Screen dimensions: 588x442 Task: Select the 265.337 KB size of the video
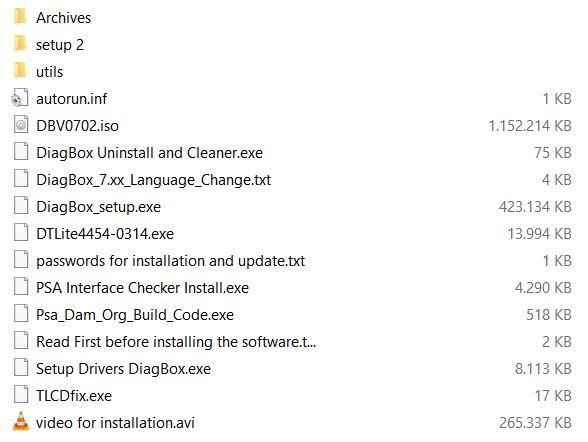tap(535, 423)
